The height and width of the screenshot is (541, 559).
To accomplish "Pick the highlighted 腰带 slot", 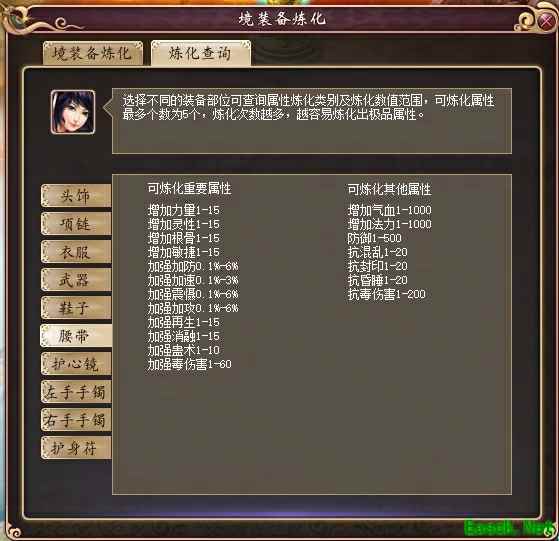I will tap(76, 336).
